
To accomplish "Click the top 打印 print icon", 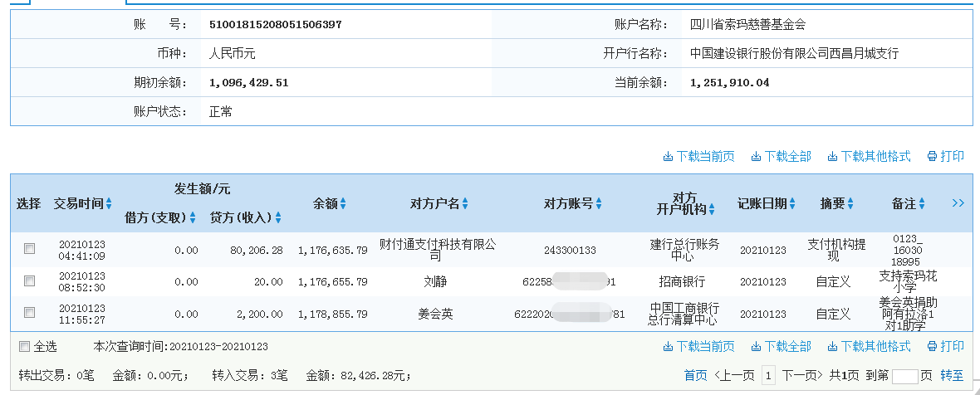I will (x=933, y=156).
